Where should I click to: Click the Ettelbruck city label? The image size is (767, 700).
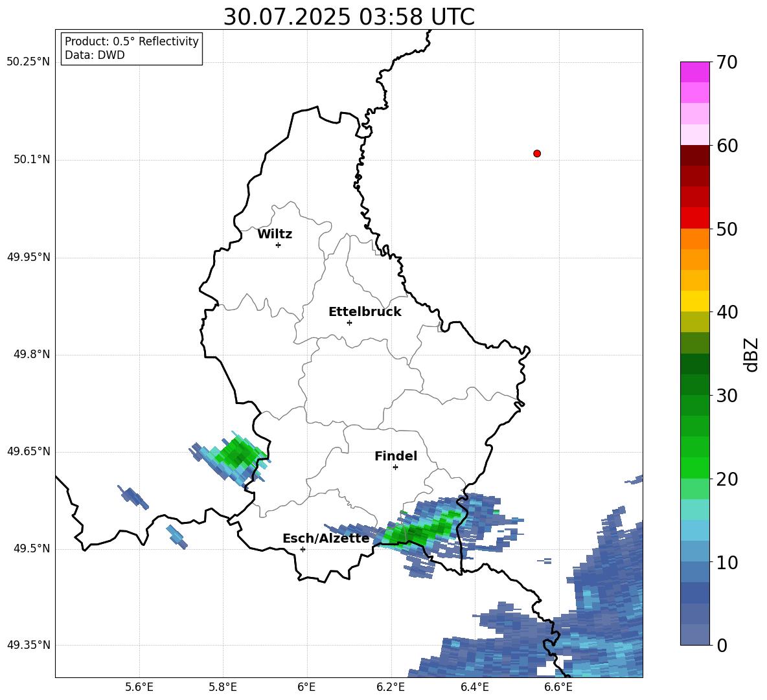pyautogui.click(x=365, y=312)
